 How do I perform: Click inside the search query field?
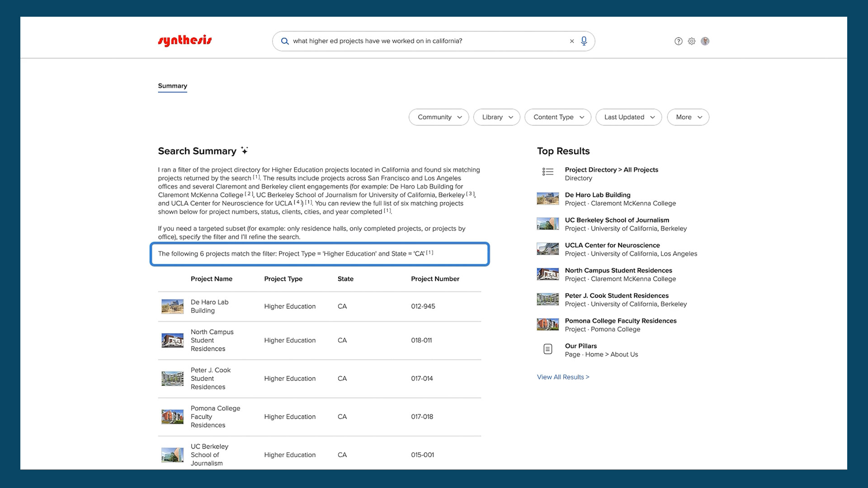point(425,41)
